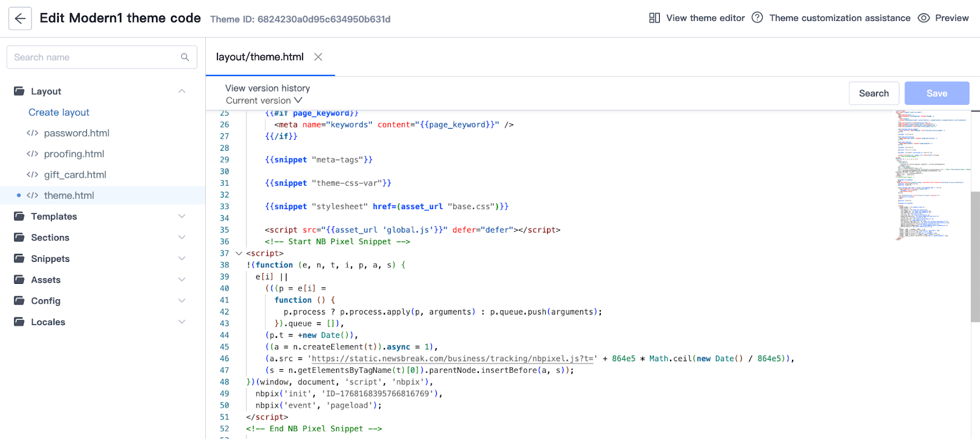980x439 pixels.
Task: Click the View version history label
Action: 268,88
